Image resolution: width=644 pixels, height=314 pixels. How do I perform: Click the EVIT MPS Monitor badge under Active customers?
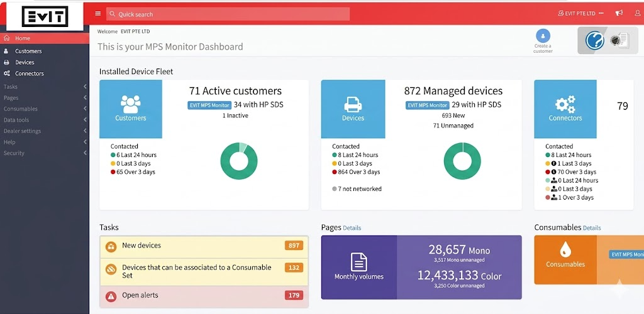pos(209,105)
